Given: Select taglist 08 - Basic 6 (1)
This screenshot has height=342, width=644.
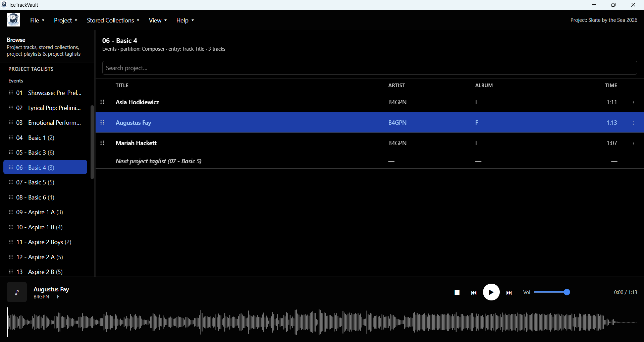Looking at the screenshot, I should (x=45, y=197).
